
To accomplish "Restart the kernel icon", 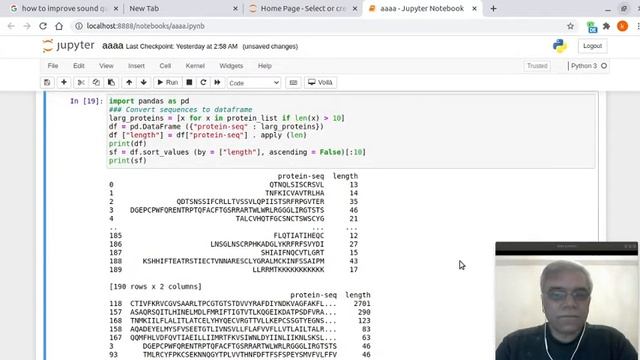I will click(203, 82).
